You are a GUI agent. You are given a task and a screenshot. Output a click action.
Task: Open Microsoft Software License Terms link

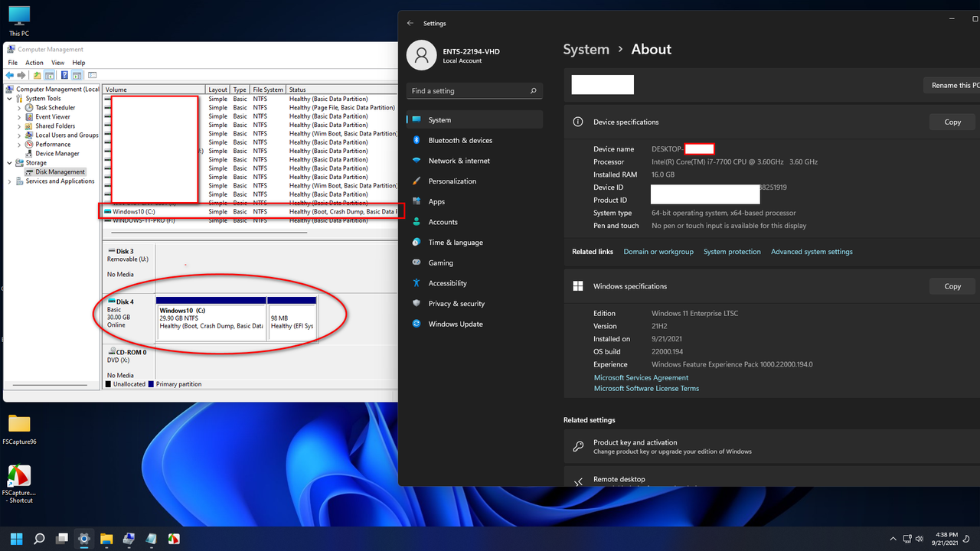pos(646,388)
